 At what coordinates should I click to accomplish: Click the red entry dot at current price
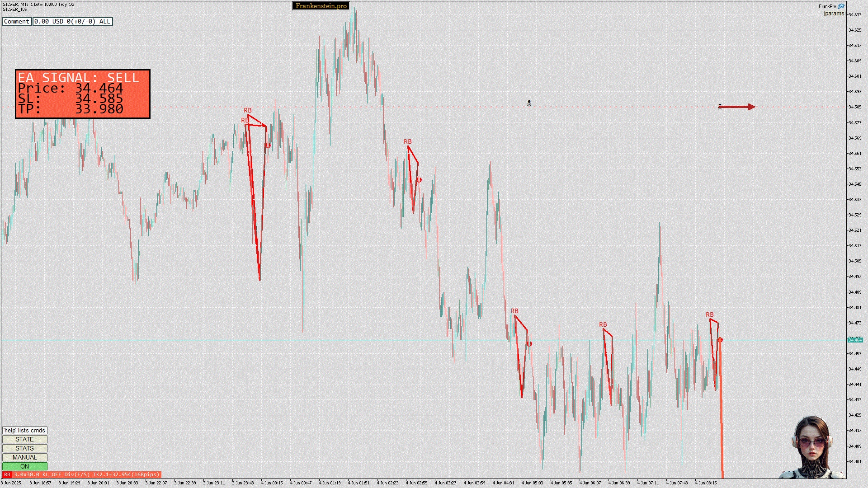coord(720,340)
